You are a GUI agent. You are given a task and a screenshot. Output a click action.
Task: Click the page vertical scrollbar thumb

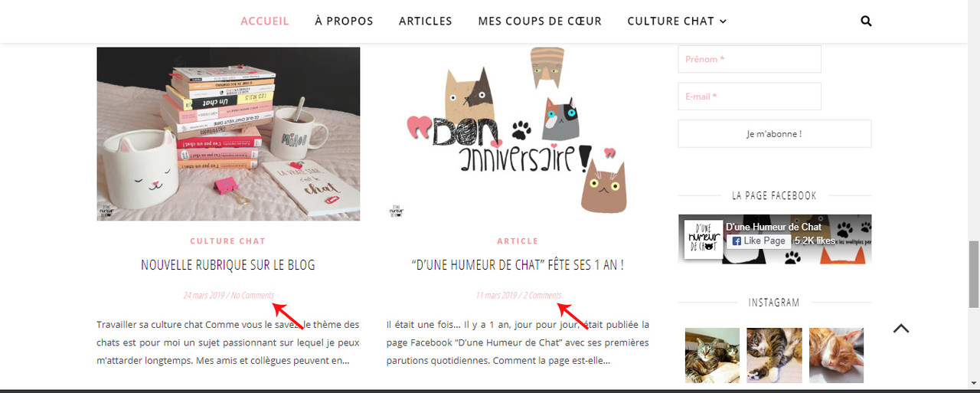(974, 274)
